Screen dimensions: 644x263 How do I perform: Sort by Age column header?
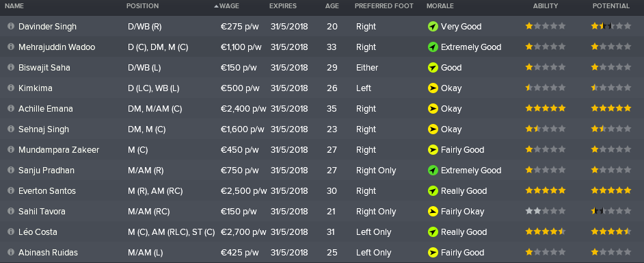pos(332,6)
